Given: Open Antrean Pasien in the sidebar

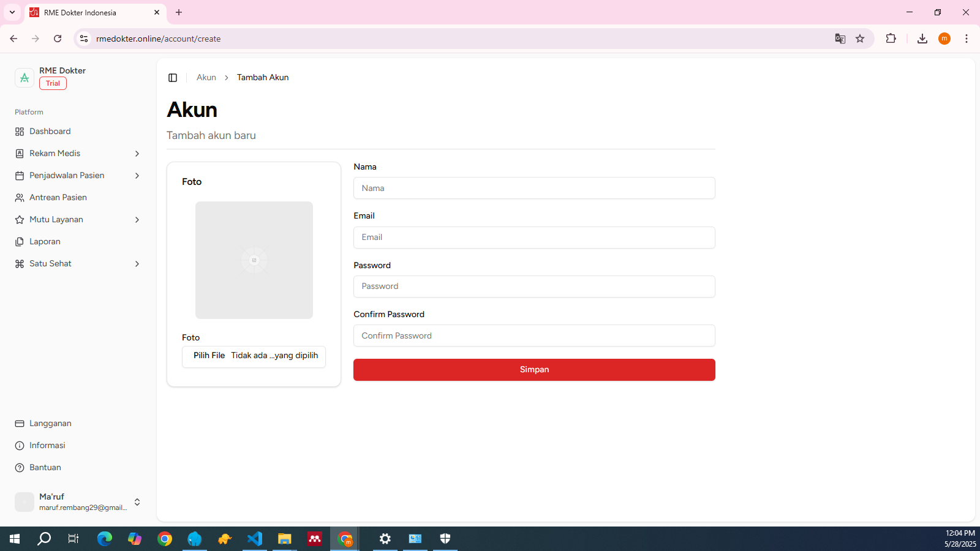Looking at the screenshot, I should coord(58,198).
